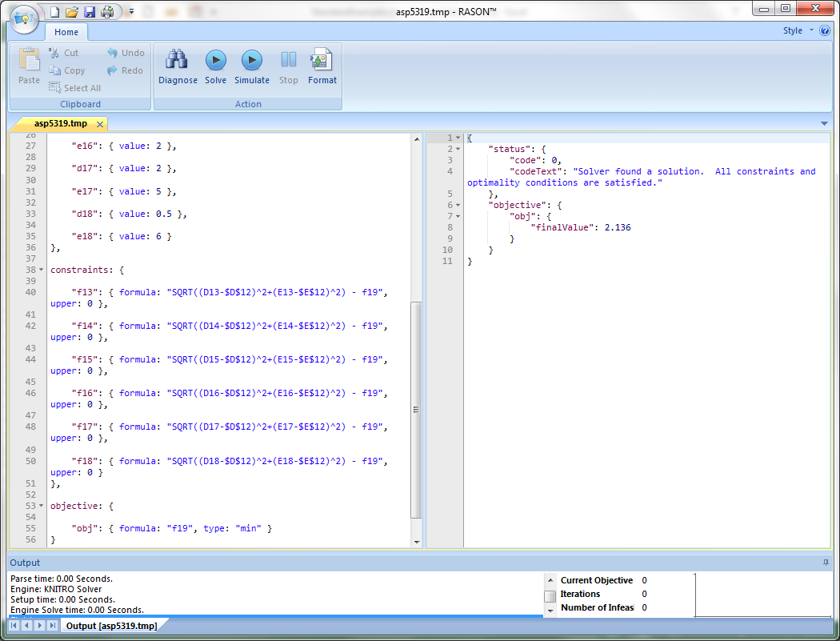Open a file with the folder icon
This screenshot has width=840, height=641.
[x=72, y=12]
